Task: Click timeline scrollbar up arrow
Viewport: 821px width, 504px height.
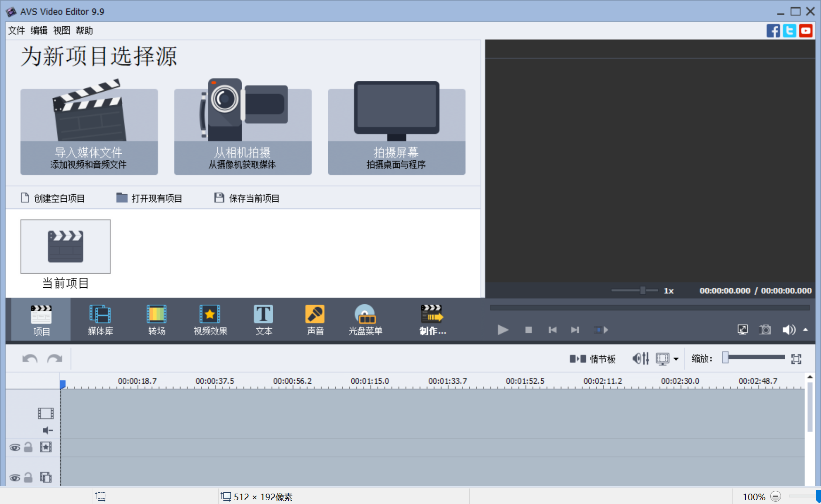Action: 810,377
